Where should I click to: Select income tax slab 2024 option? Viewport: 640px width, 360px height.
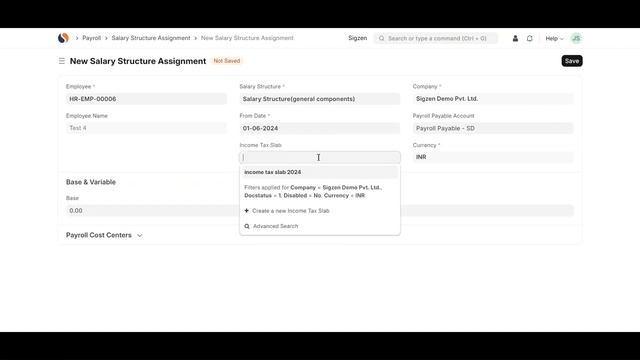tap(320, 172)
